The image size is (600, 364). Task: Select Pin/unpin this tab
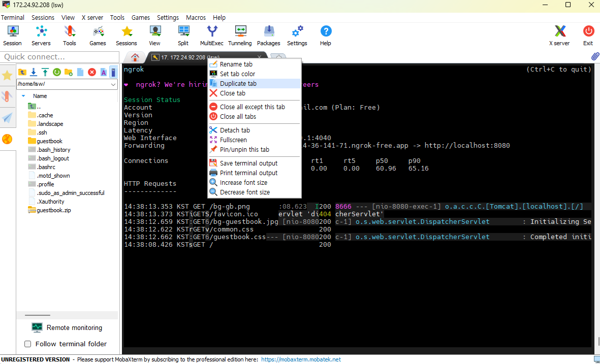tap(255, 149)
